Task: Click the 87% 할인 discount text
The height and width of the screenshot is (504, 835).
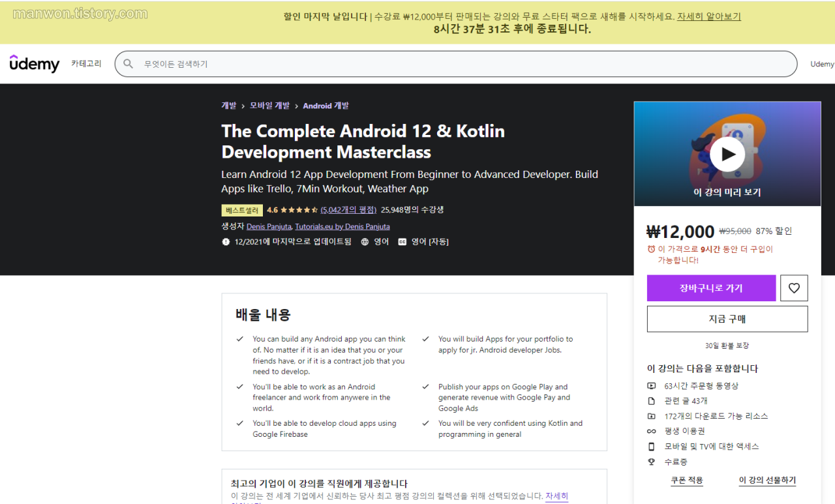Action: (774, 231)
